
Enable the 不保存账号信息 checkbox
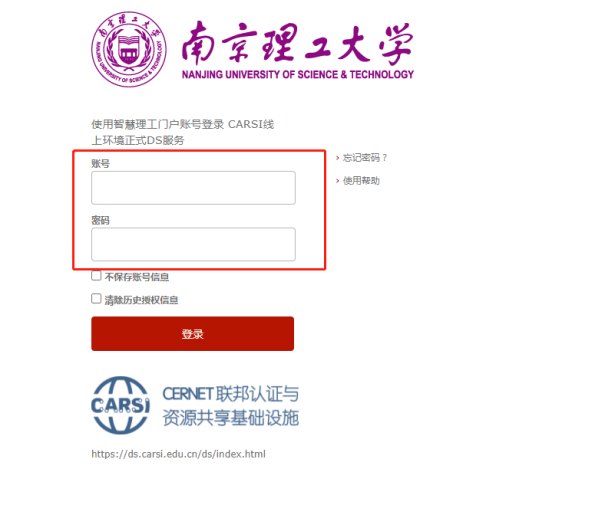click(x=96, y=276)
